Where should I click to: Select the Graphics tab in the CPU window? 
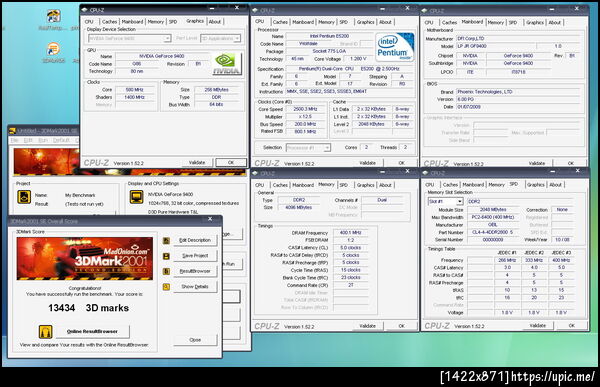click(365, 22)
